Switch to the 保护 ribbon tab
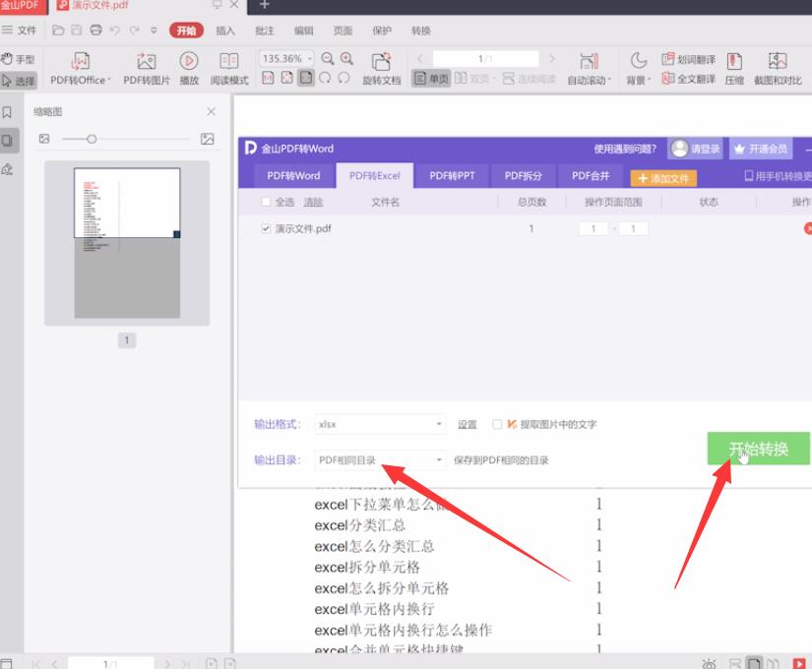The image size is (812, 669). 382,30
